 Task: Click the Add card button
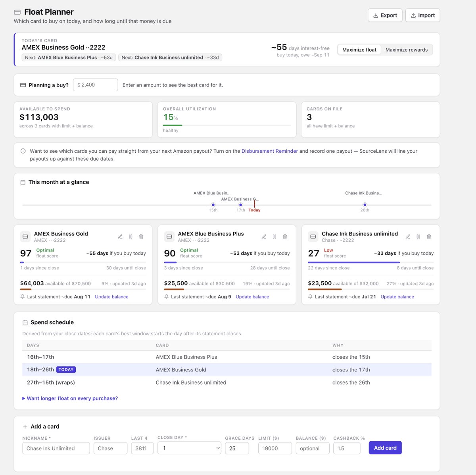pos(385,448)
